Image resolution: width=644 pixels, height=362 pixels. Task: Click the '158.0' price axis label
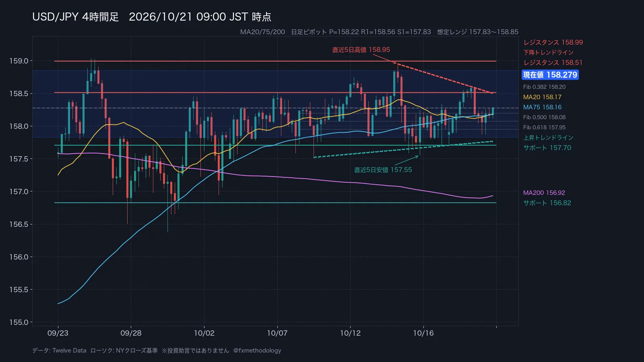point(19,126)
